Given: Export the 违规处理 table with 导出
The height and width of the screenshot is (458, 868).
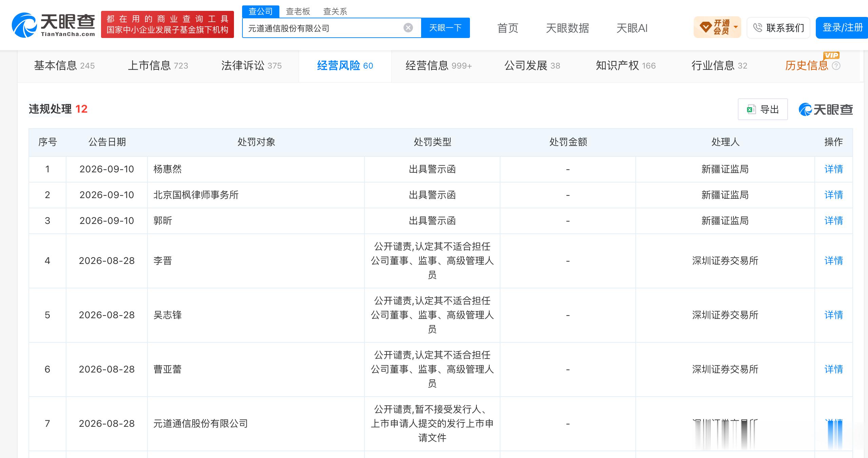Looking at the screenshot, I should tap(763, 109).
